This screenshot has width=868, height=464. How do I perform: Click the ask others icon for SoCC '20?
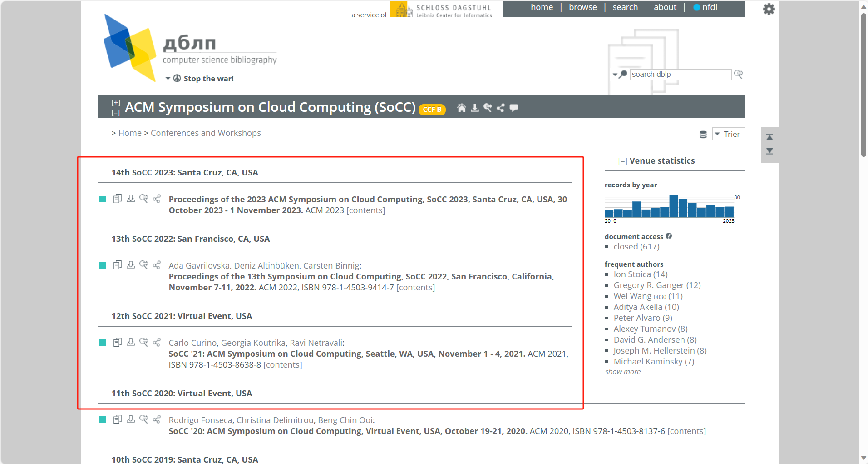point(144,419)
